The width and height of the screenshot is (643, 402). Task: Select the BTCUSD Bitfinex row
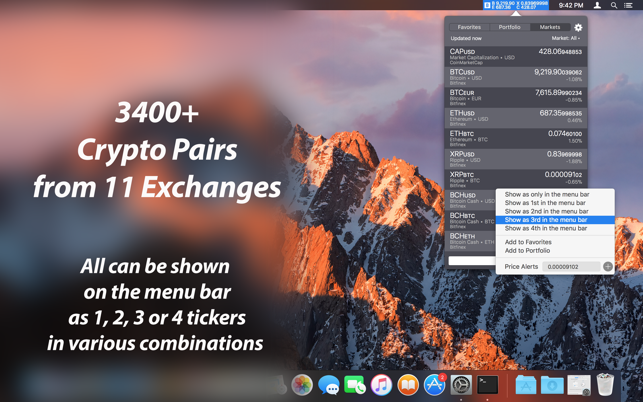point(516,77)
